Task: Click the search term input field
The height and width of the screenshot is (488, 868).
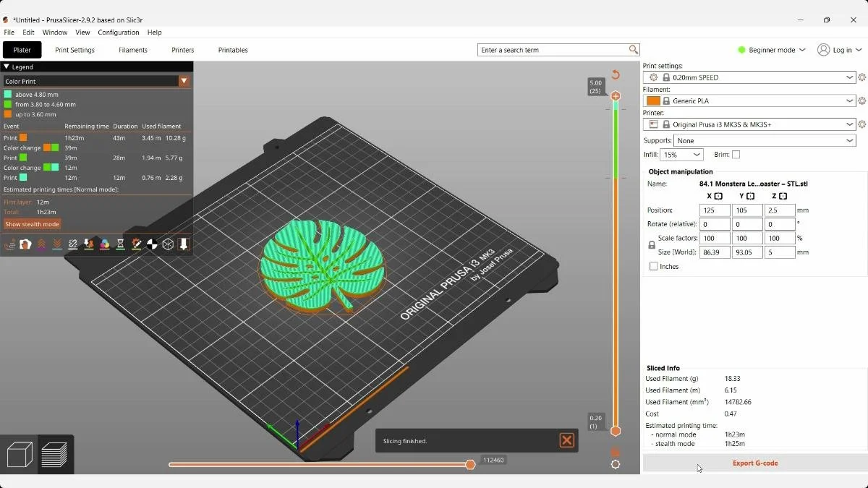Action: (x=553, y=50)
